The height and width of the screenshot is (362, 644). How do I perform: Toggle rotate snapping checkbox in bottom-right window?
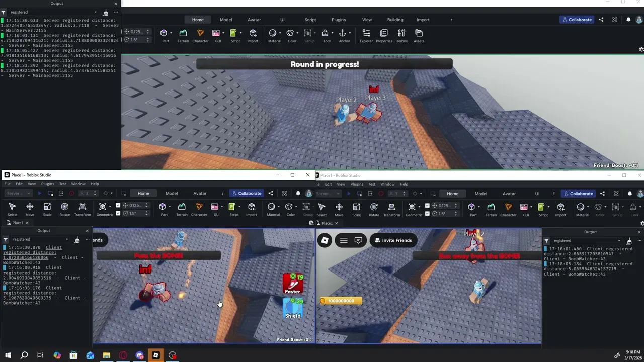[x=428, y=213]
